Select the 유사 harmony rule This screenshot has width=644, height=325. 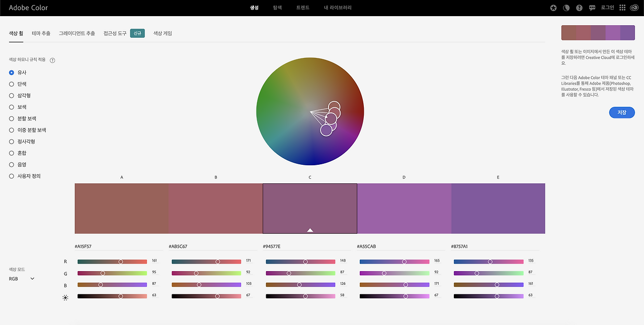(x=12, y=73)
